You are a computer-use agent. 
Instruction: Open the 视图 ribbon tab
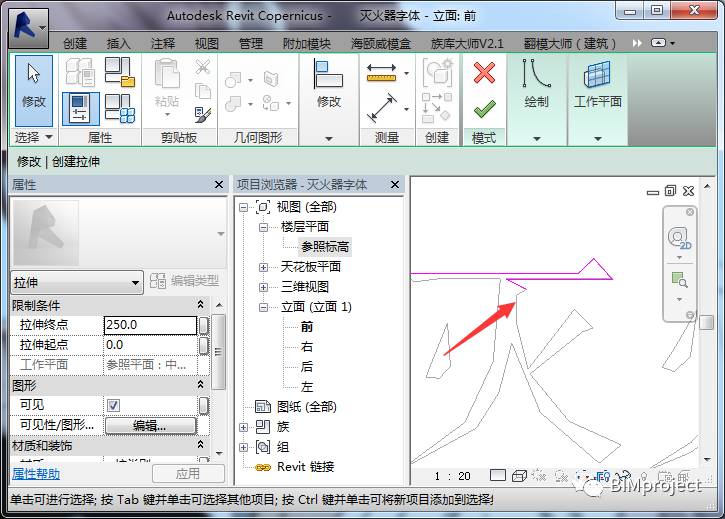207,43
